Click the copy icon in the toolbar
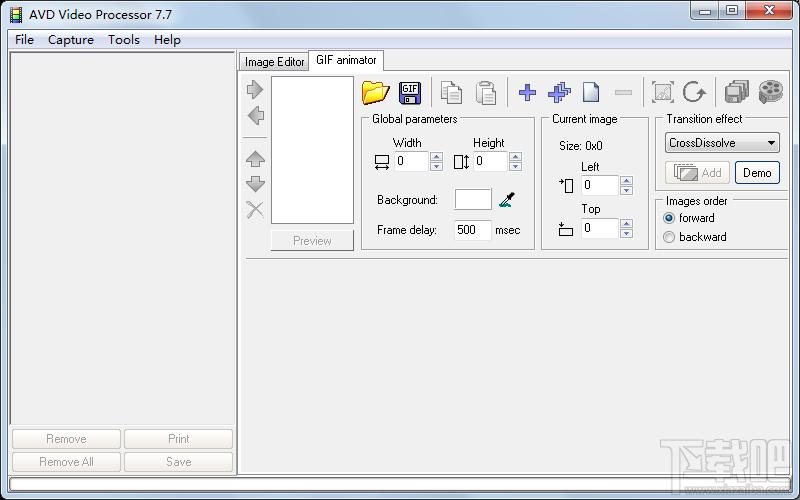The height and width of the screenshot is (500, 800). tap(451, 92)
